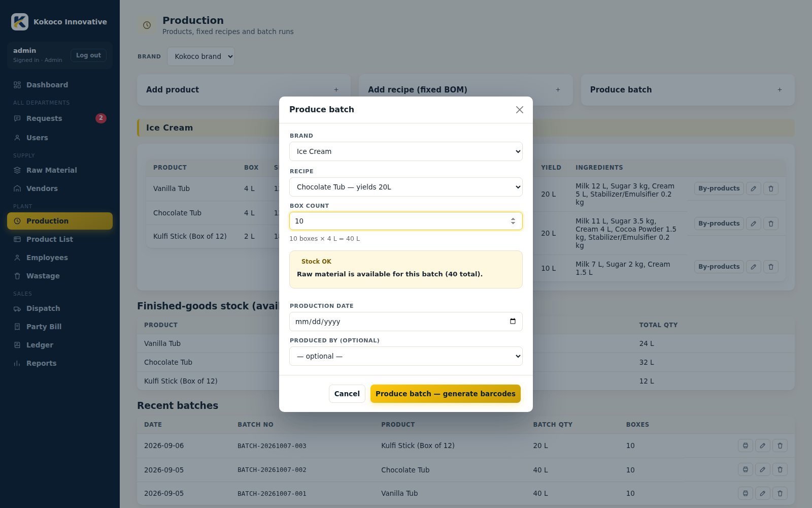Edit the 20 L yield recipe with Cream 5 L
The width and height of the screenshot is (812, 508).
coord(754,188)
